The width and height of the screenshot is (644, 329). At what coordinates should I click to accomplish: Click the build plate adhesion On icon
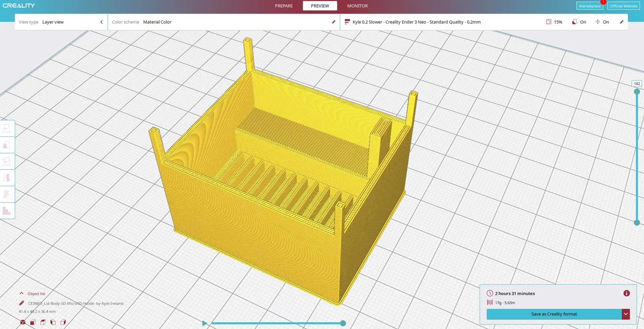[x=598, y=22]
